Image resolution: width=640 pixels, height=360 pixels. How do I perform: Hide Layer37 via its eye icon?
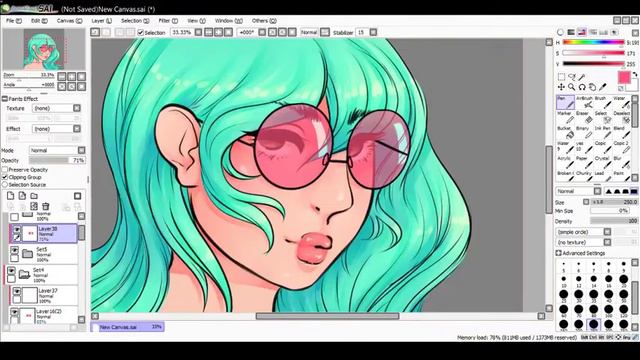tap(17, 291)
